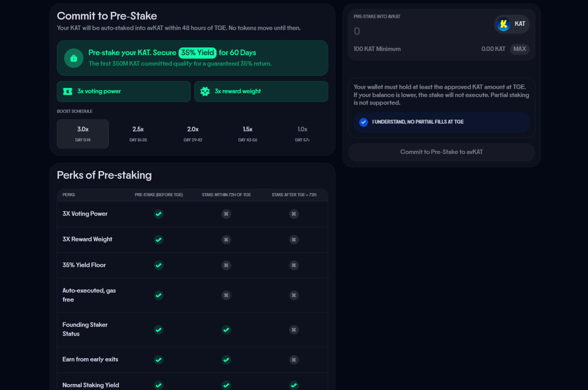Click the Stake Within 72H of TGE header

point(226,195)
